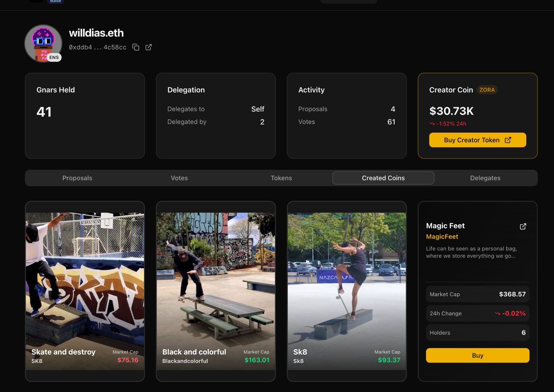Open the Tokens tab
Screen dimensions: 554x392
click(281, 178)
